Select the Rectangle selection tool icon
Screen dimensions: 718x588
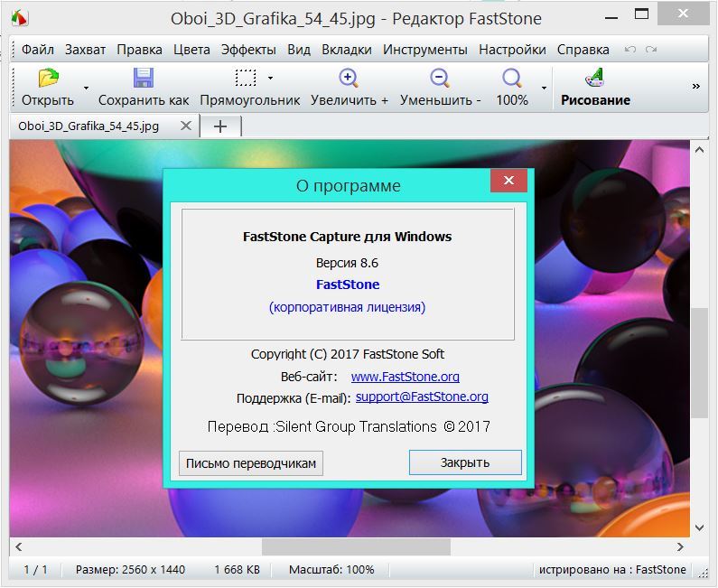tap(246, 78)
